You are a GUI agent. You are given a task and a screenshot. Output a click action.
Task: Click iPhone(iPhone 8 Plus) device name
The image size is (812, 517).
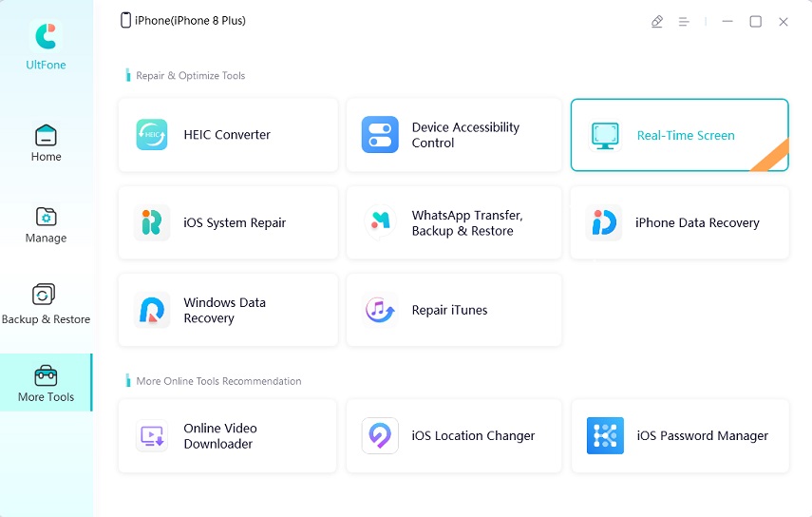click(x=190, y=20)
